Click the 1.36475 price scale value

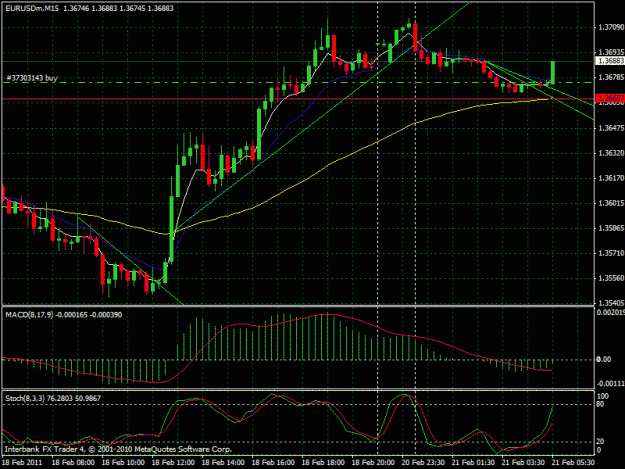click(x=611, y=128)
